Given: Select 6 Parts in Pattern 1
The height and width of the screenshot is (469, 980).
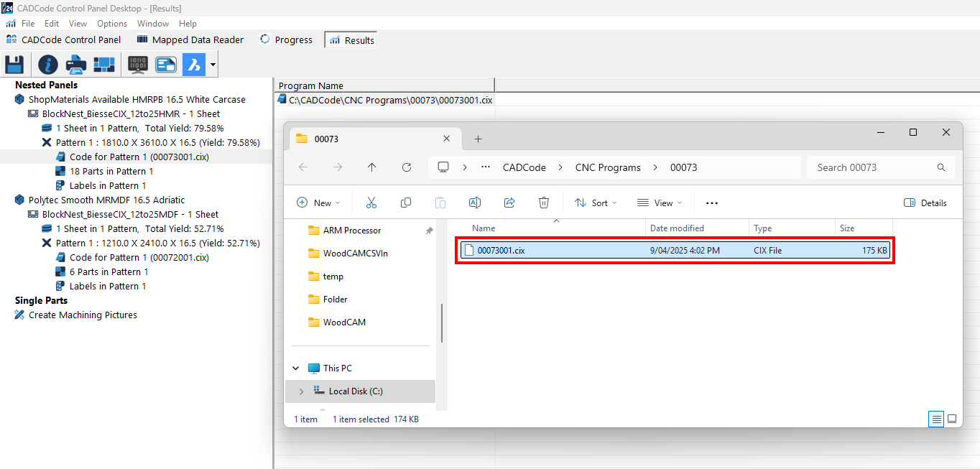Looking at the screenshot, I should tap(108, 272).
